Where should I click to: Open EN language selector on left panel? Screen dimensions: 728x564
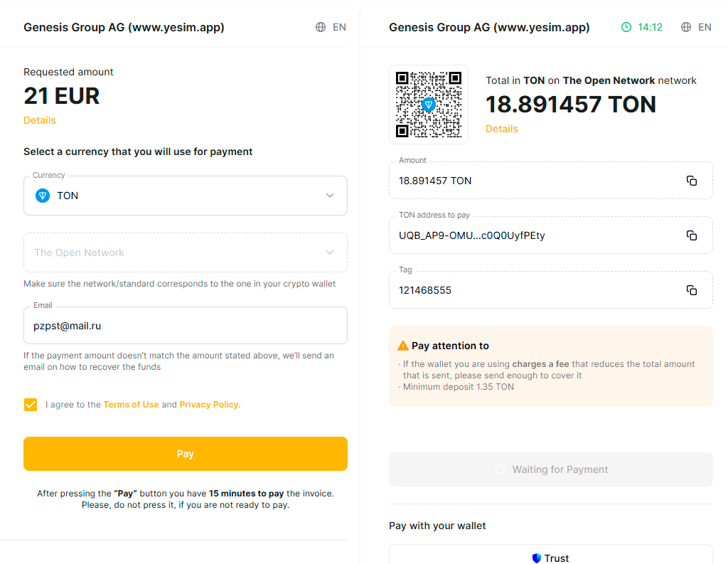pos(339,27)
